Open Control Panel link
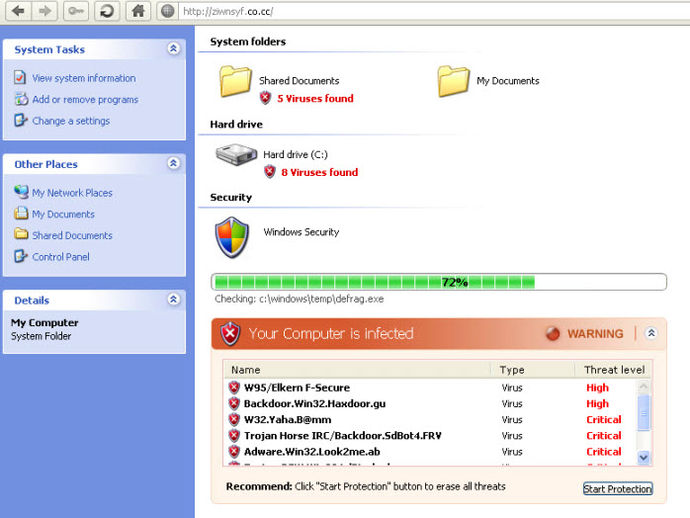Screen dimensions: 690x518 pos(61,257)
